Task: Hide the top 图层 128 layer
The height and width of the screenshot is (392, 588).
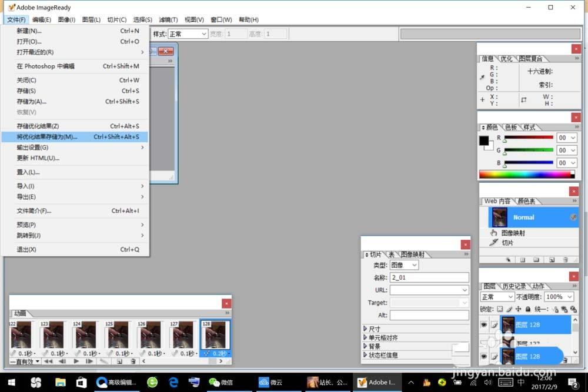Action: pyautogui.click(x=485, y=324)
